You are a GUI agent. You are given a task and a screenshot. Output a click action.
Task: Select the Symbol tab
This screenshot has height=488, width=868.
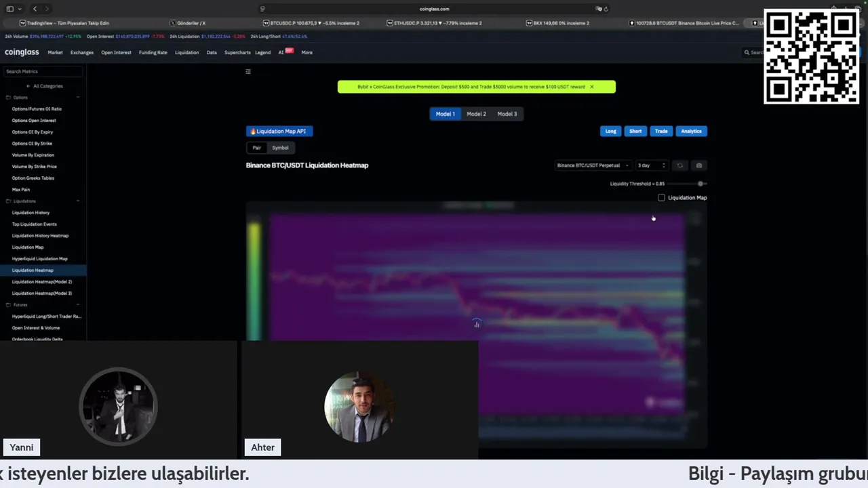coord(280,148)
